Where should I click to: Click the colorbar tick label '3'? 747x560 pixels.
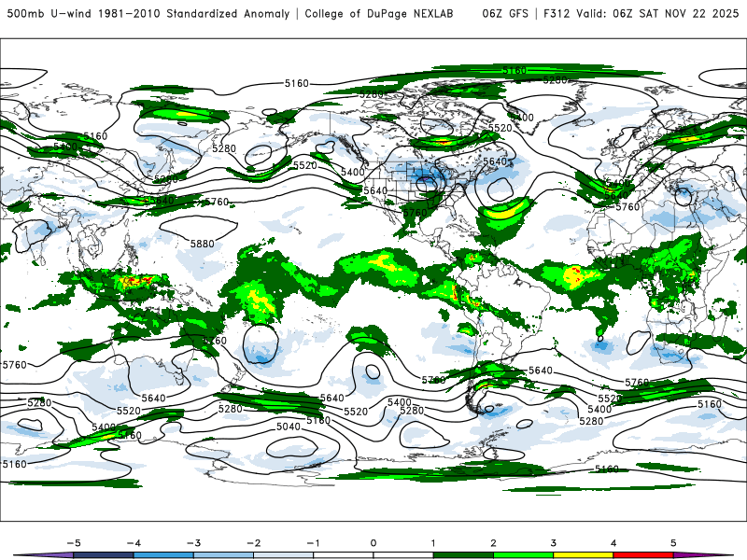553,543
